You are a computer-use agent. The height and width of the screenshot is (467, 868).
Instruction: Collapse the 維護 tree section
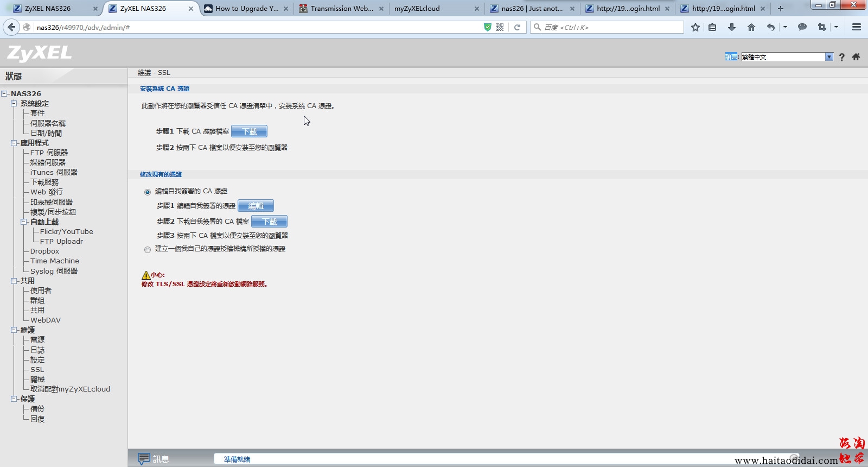click(14, 330)
